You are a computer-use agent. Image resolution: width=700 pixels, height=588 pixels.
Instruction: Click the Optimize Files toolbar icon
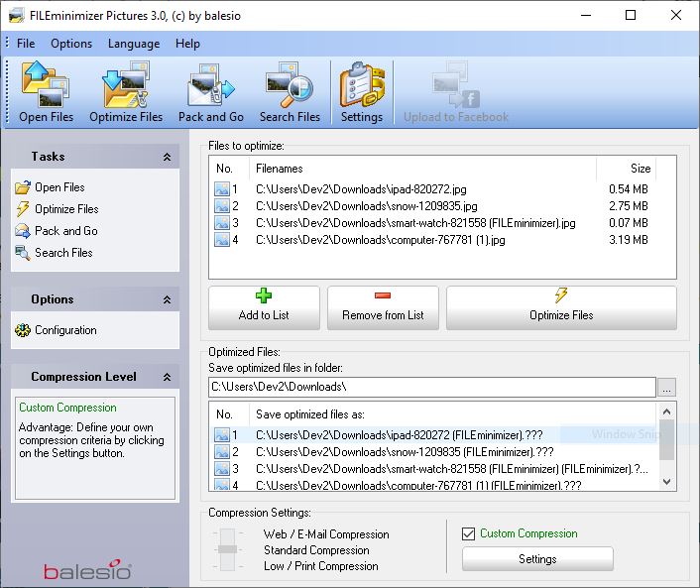126,84
